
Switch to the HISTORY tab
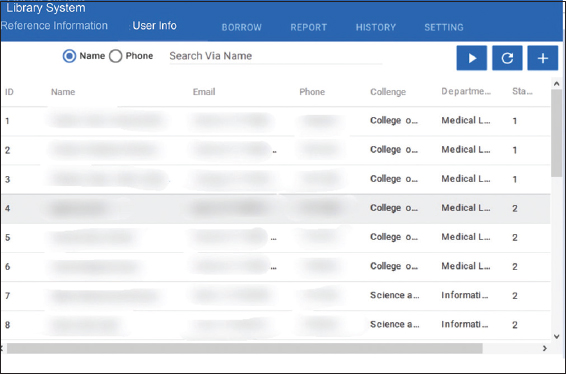click(376, 27)
